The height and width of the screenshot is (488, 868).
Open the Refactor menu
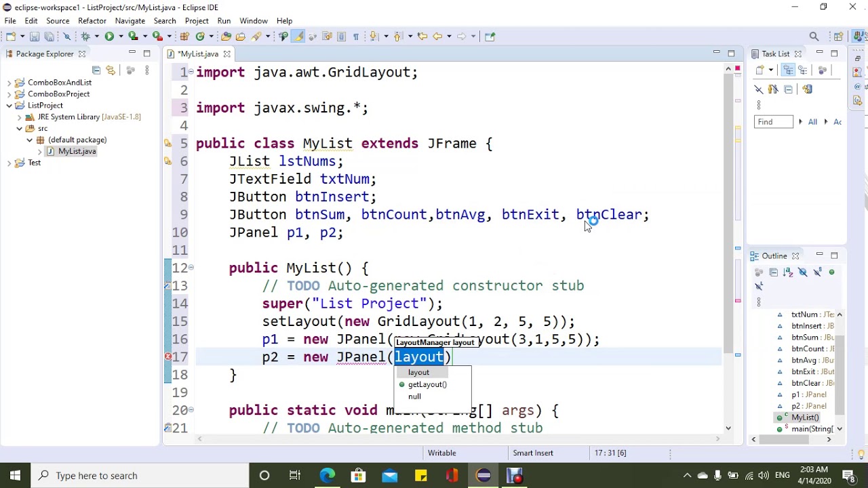[x=92, y=21]
